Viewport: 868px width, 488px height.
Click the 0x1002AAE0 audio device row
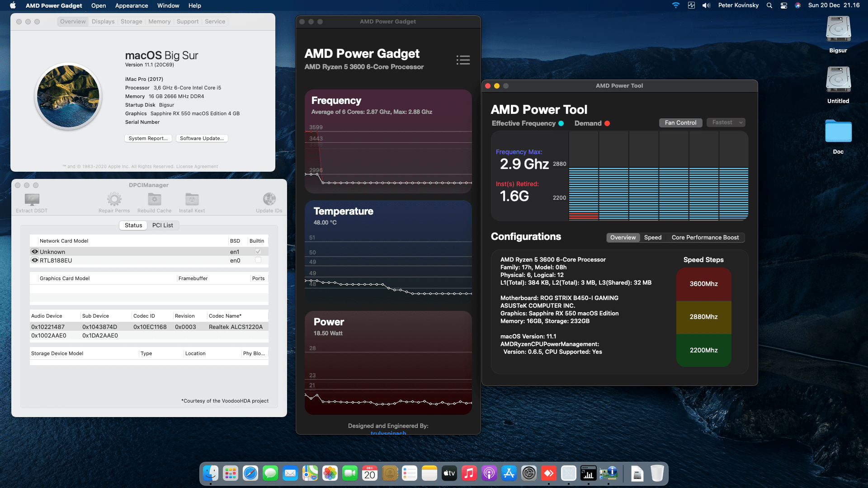pyautogui.click(x=149, y=336)
